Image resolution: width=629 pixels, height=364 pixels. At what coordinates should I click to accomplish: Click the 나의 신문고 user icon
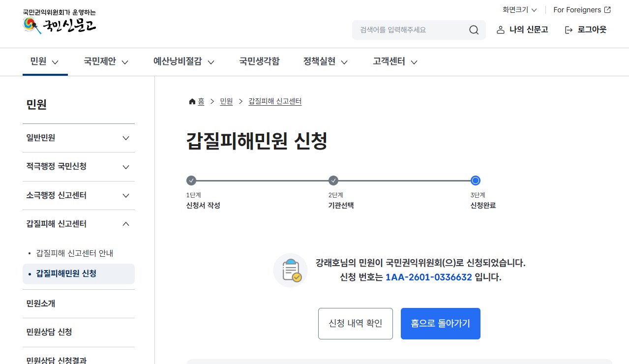pyautogui.click(x=501, y=30)
